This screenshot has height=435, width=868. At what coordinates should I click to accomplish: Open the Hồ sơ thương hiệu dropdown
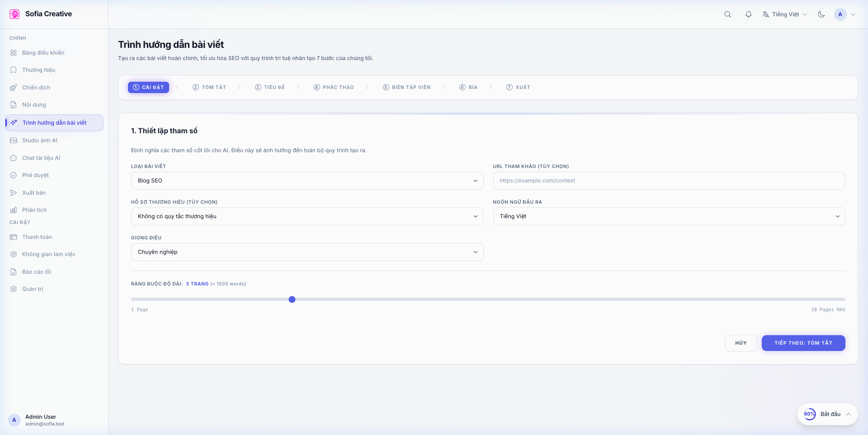pyautogui.click(x=307, y=216)
